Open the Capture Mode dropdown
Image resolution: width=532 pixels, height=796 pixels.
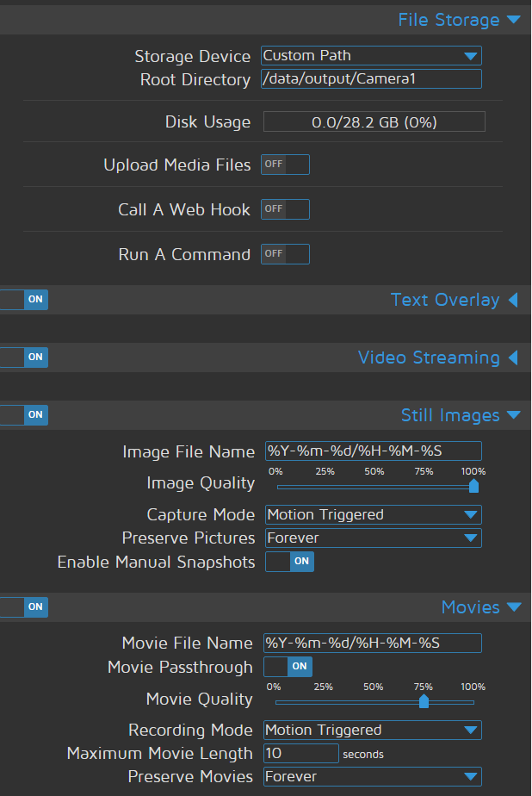[372, 515]
